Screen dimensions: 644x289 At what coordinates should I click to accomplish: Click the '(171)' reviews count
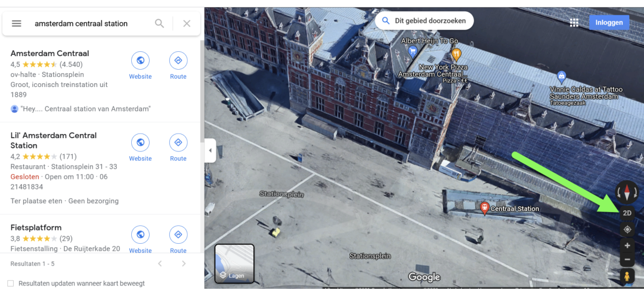point(68,156)
